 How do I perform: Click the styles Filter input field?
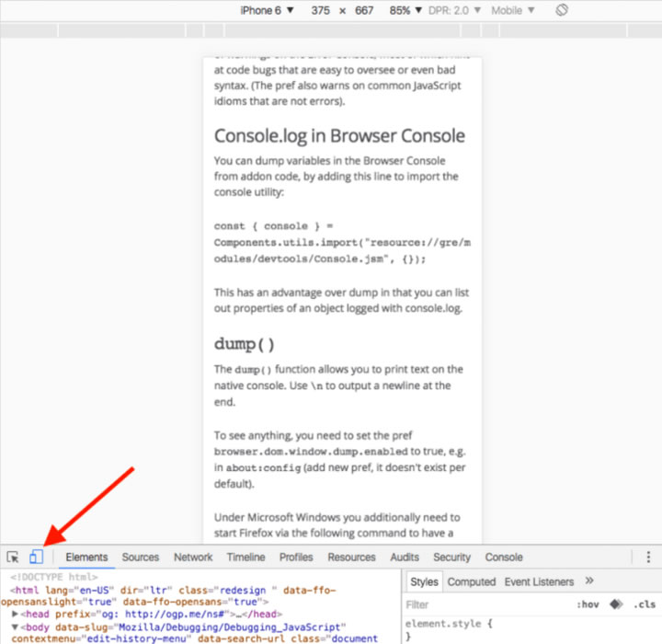(x=485, y=604)
